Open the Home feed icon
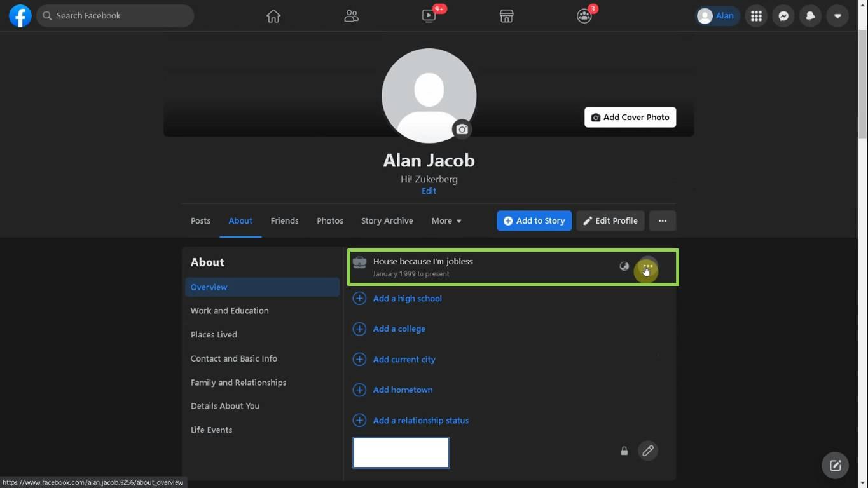868x488 pixels. click(x=273, y=16)
